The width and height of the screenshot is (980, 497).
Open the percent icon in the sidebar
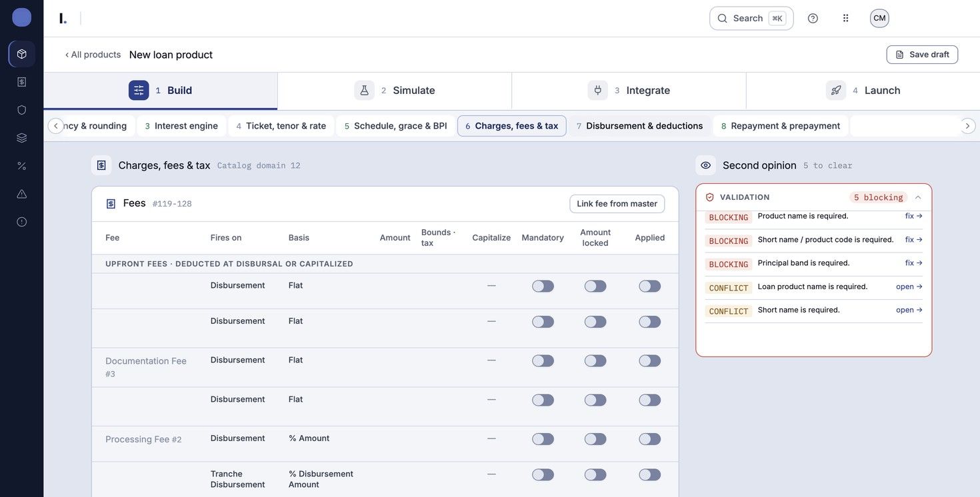[21, 166]
